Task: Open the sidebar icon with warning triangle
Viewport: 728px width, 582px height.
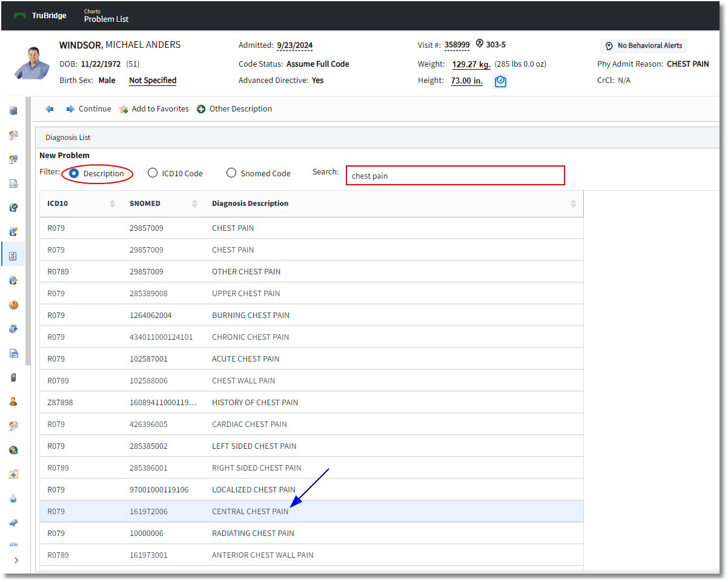Action: tap(13, 280)
